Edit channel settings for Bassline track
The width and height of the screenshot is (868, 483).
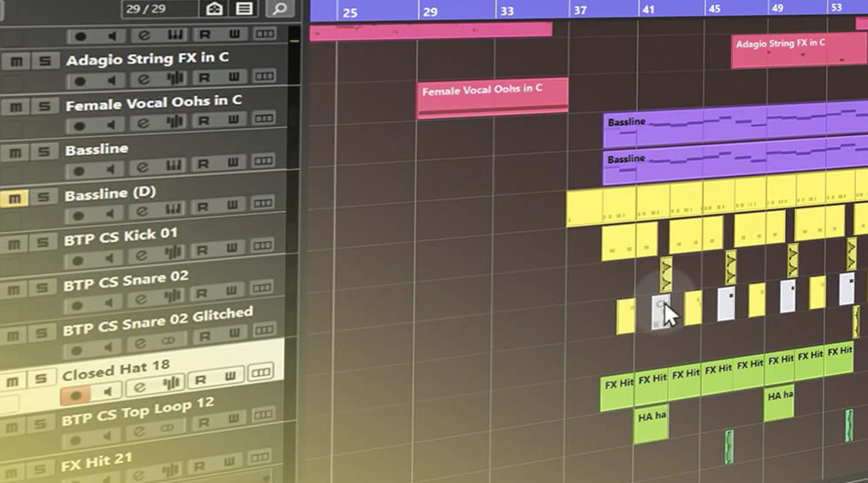[142, 167]
